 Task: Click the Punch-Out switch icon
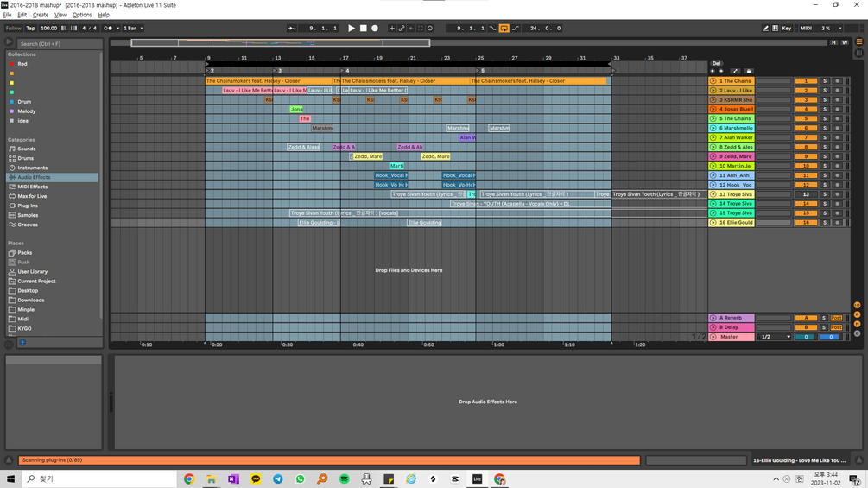[516, 29]
